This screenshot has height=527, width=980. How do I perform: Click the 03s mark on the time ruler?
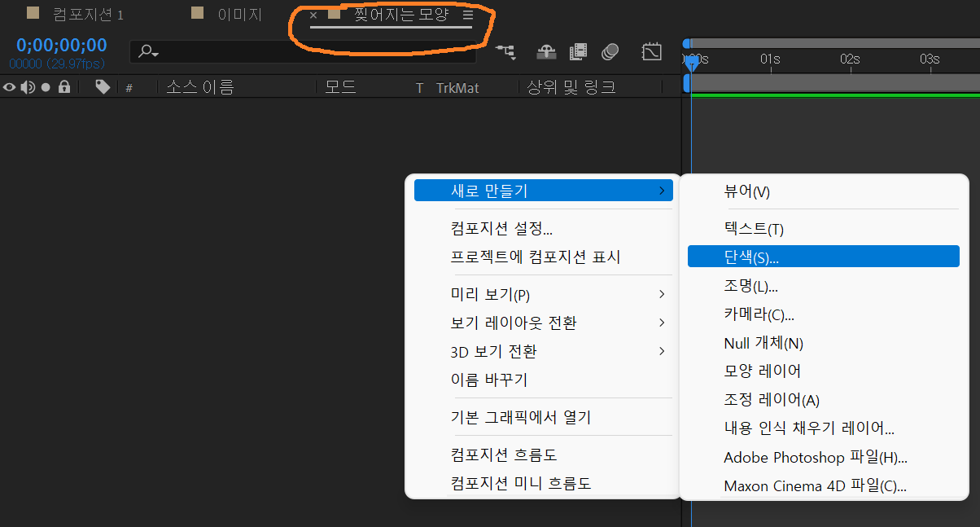(930, 59)
